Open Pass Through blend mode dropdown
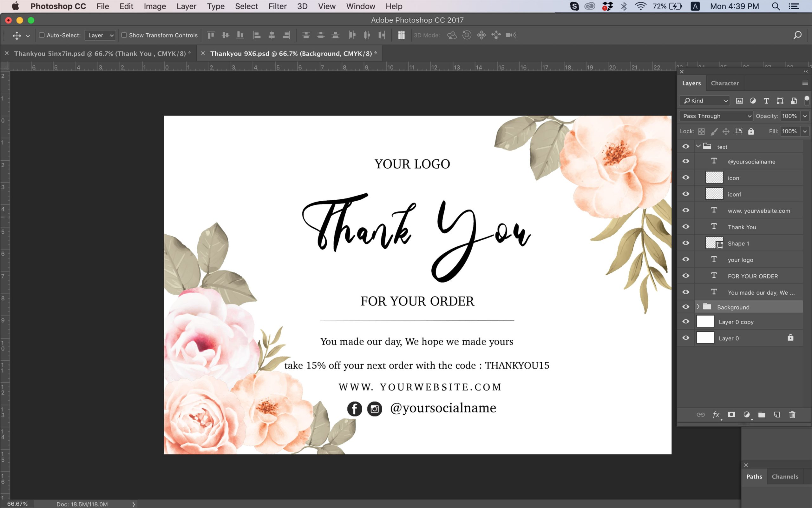 click(x=716, y=116)
